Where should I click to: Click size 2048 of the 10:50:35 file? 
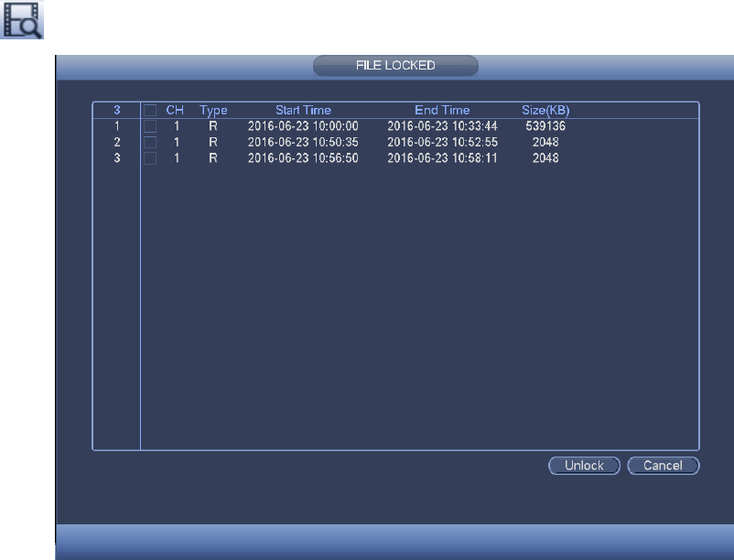(545, 142)
